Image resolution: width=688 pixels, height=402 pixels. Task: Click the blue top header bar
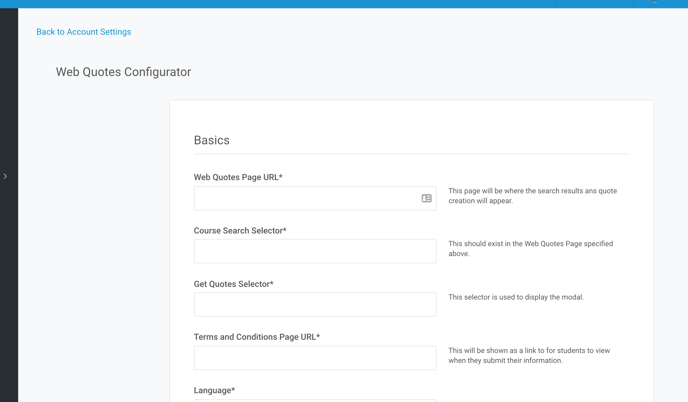point(344,4)
